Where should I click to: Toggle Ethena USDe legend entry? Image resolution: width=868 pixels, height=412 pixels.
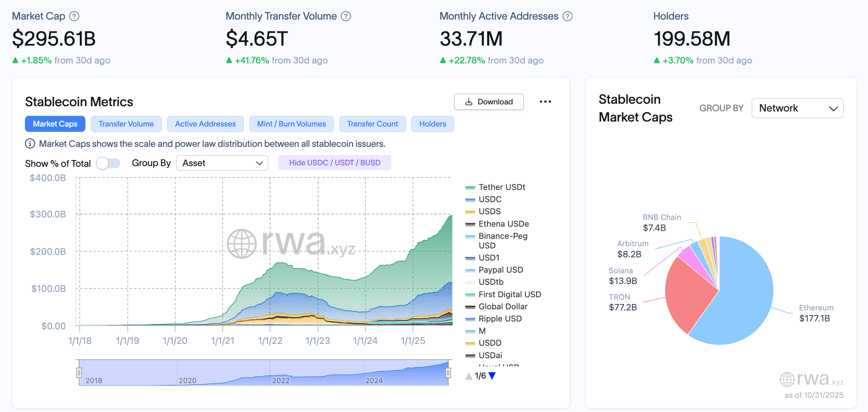(503, 224)
